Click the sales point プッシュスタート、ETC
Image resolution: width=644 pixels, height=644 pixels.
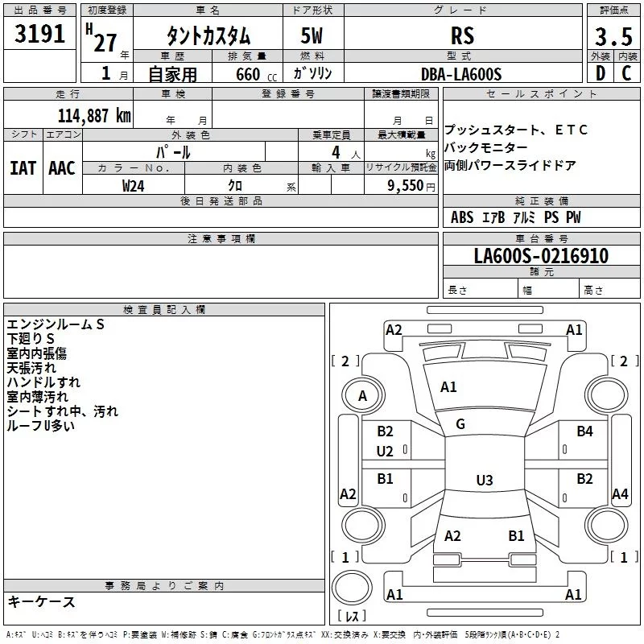click(x=516, y=130)
